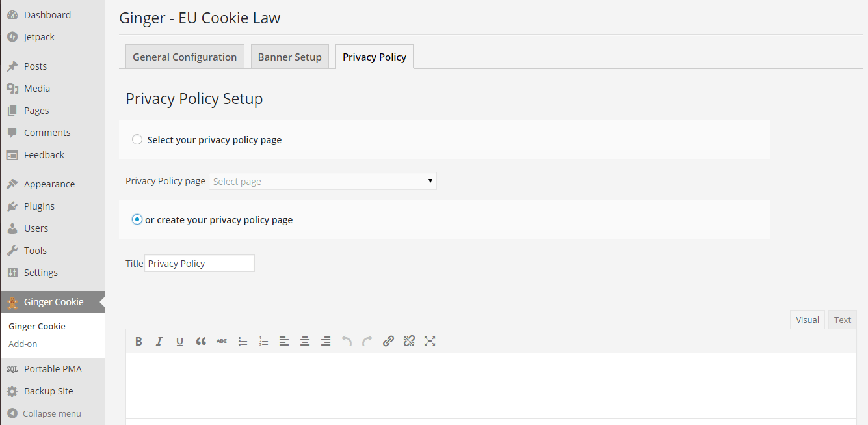
Task: Switch to General Configuration tab
Action: [x=185, y=57]
